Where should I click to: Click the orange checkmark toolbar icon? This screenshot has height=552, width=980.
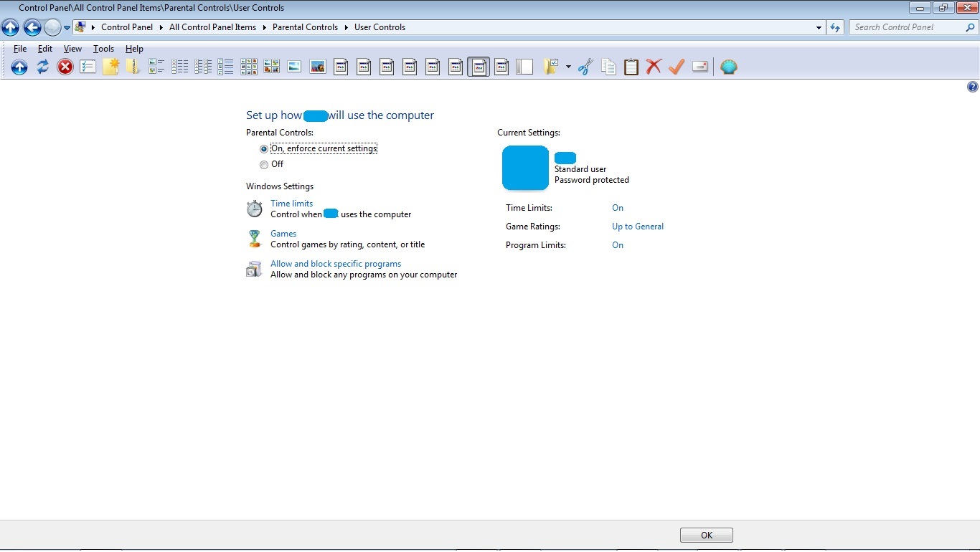[677, 67]
